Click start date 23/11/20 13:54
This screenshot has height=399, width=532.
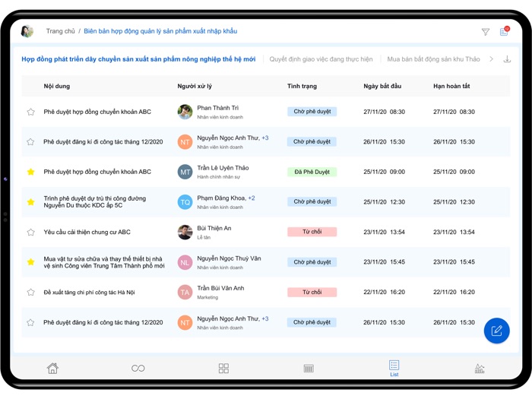(384, 232)
